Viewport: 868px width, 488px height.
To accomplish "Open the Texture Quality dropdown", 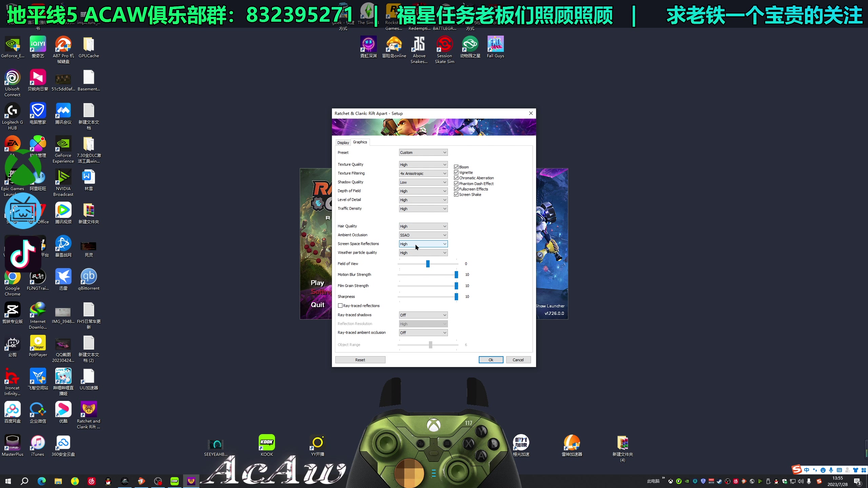I will 423,164.
